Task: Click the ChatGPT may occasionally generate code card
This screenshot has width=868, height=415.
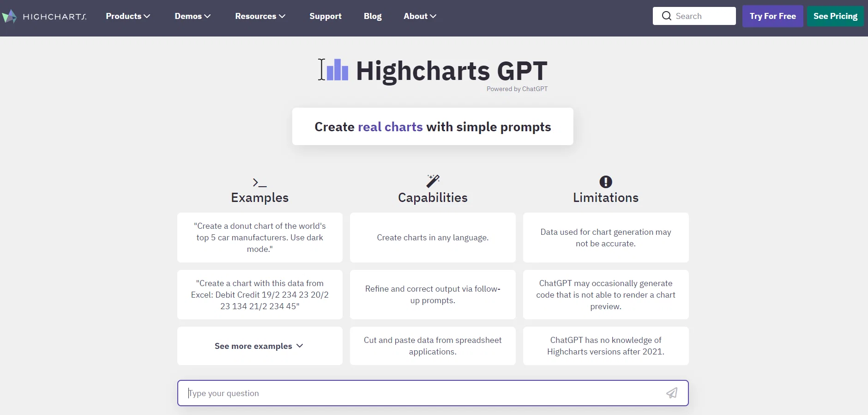Action: [606, 295]
